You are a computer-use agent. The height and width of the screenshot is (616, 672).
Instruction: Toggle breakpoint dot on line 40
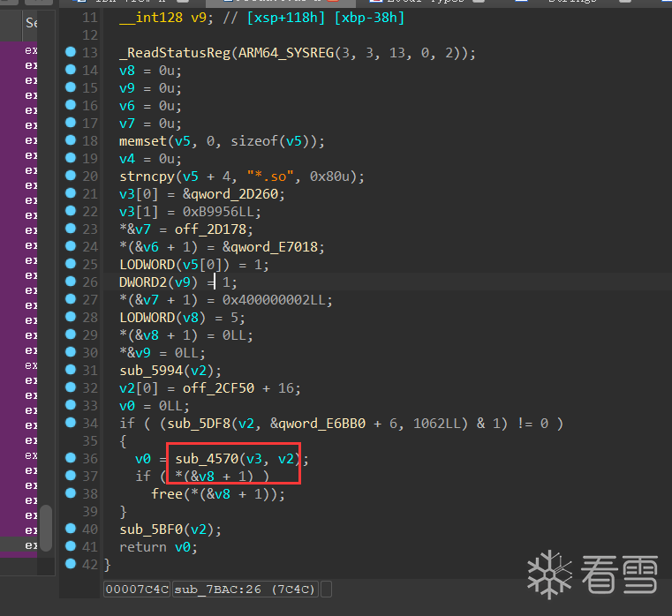(x=71, y=529)
